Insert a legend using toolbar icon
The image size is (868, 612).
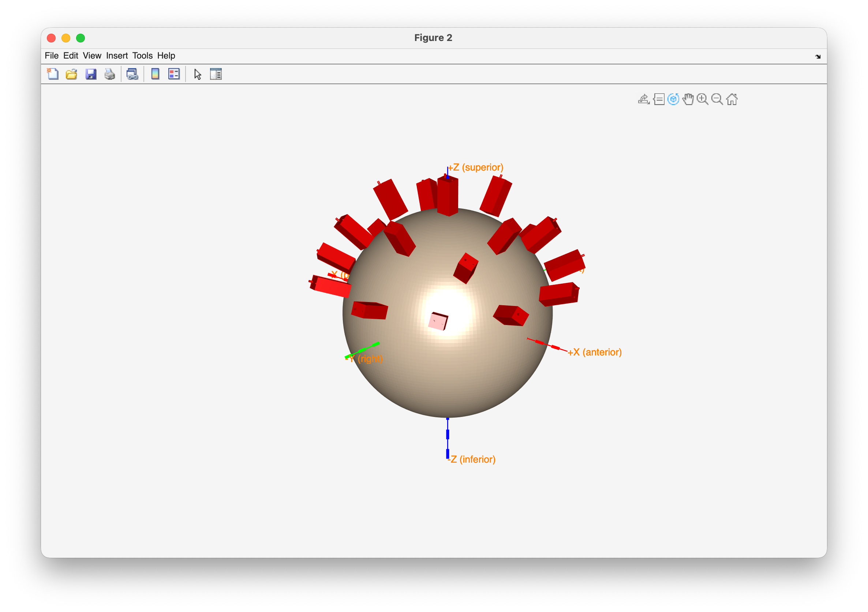pos(174,74)
